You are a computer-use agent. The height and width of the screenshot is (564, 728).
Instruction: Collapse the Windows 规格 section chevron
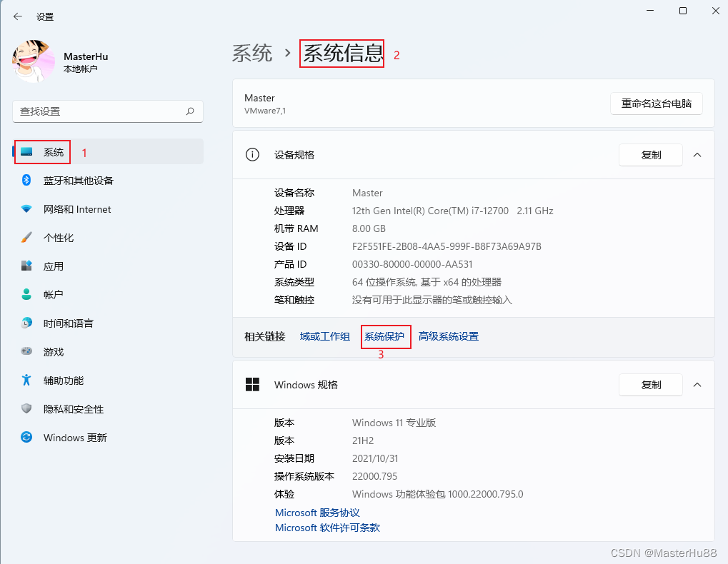point(697,385)
